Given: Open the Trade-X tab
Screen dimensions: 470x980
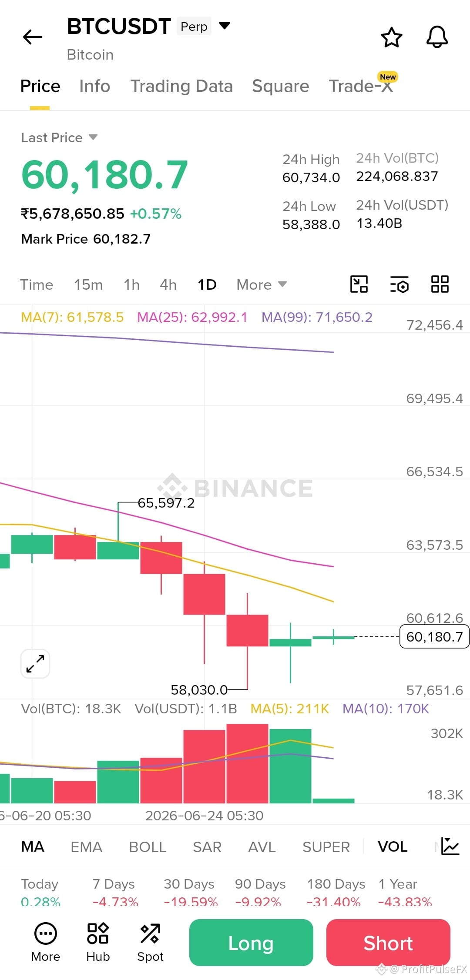Looking at the screenshot, I should click(361, 86).
